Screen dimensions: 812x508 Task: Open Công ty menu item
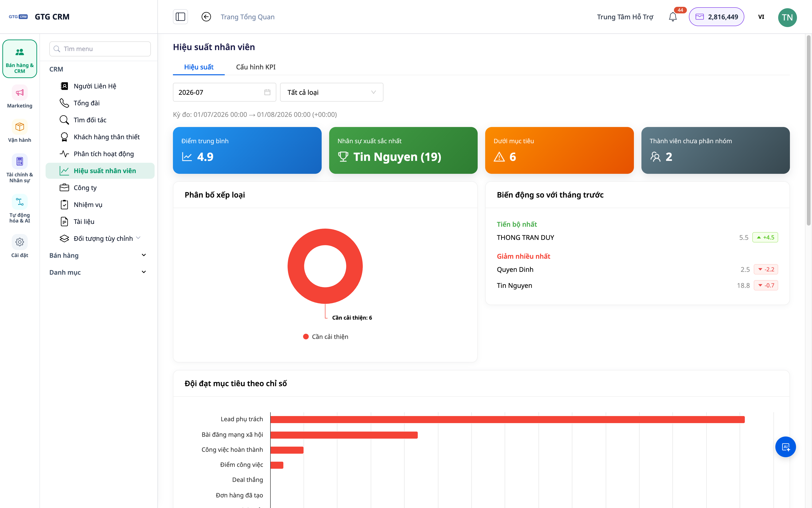[x=100, y=188]
